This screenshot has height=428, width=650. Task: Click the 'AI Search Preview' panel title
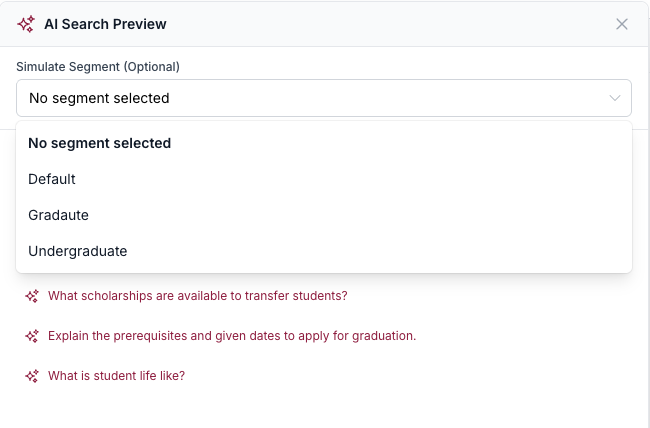(x=105, y=24)
